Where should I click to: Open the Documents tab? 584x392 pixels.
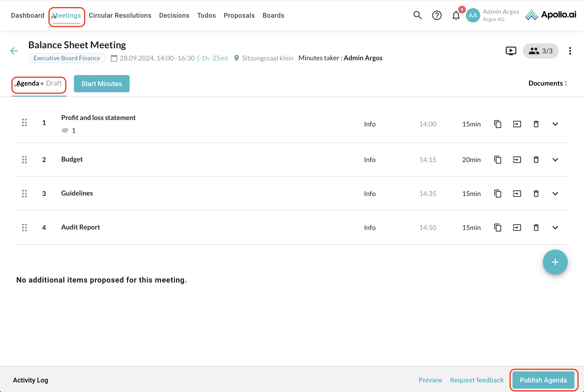point(548,83)
